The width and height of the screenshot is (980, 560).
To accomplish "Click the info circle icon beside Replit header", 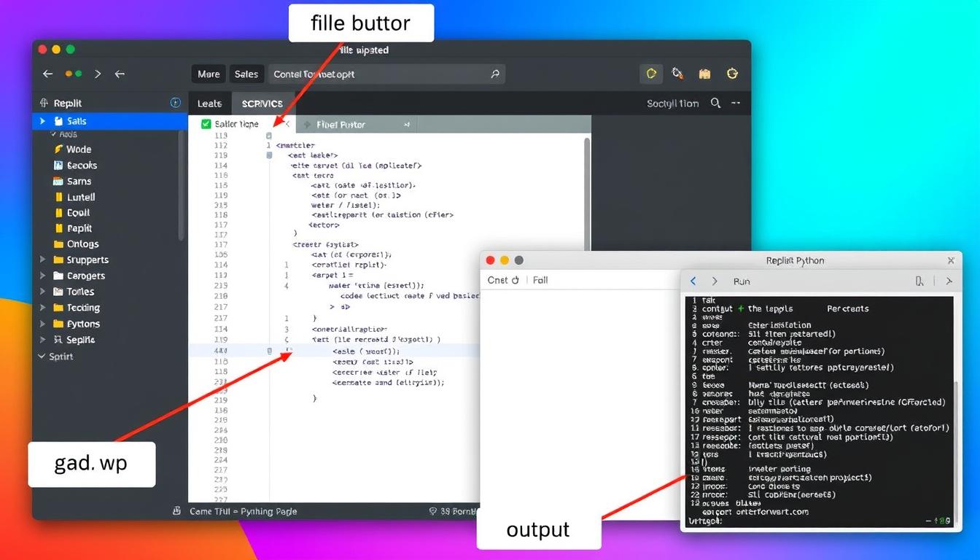I will pyautogui.click(x=175, y=102).
